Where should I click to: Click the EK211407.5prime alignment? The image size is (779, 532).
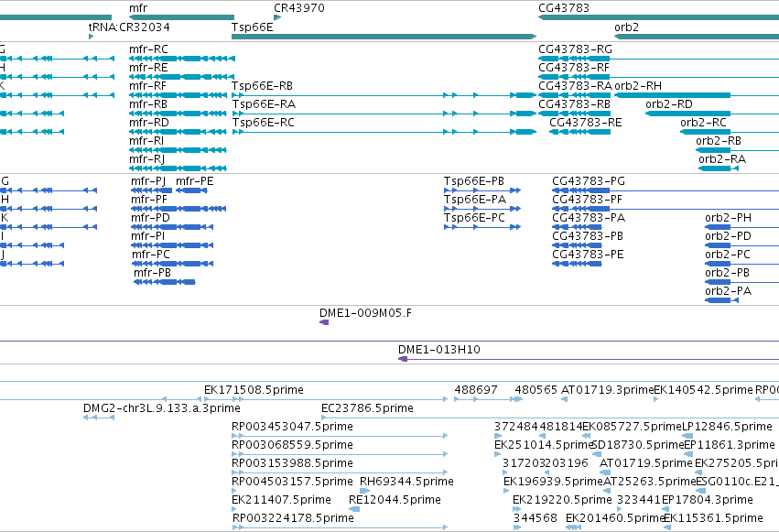coord(234,509)
